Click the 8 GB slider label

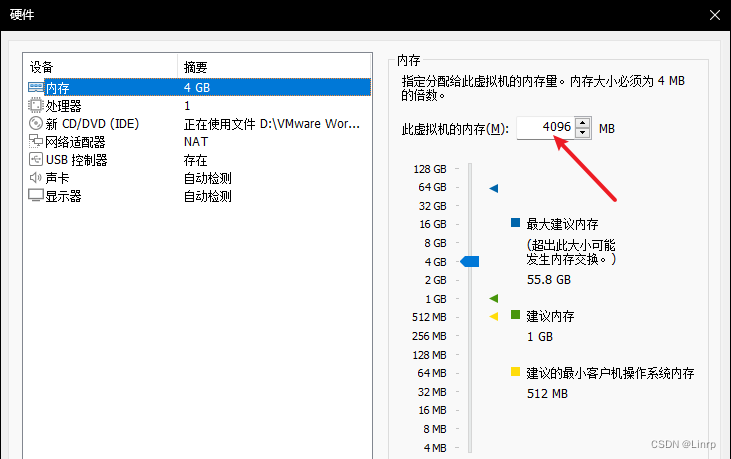(435, 243)
